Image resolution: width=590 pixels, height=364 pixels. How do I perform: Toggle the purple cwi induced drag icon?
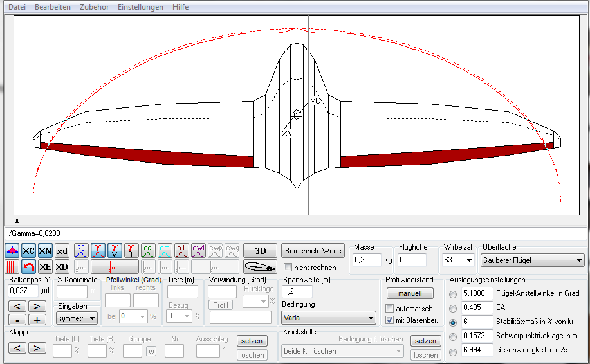pos(198,251)
